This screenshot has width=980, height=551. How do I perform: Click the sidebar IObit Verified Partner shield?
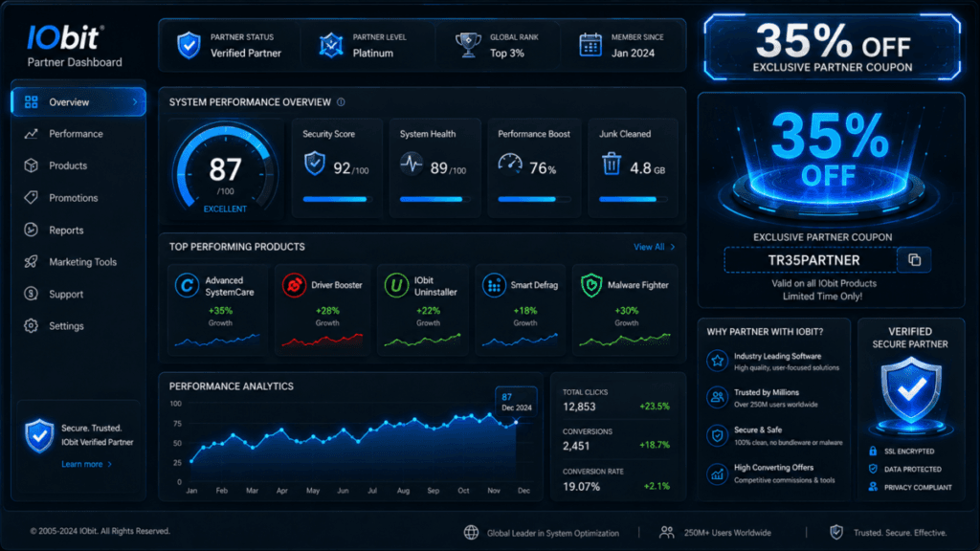pyautogui.click(x=39, y=435)
